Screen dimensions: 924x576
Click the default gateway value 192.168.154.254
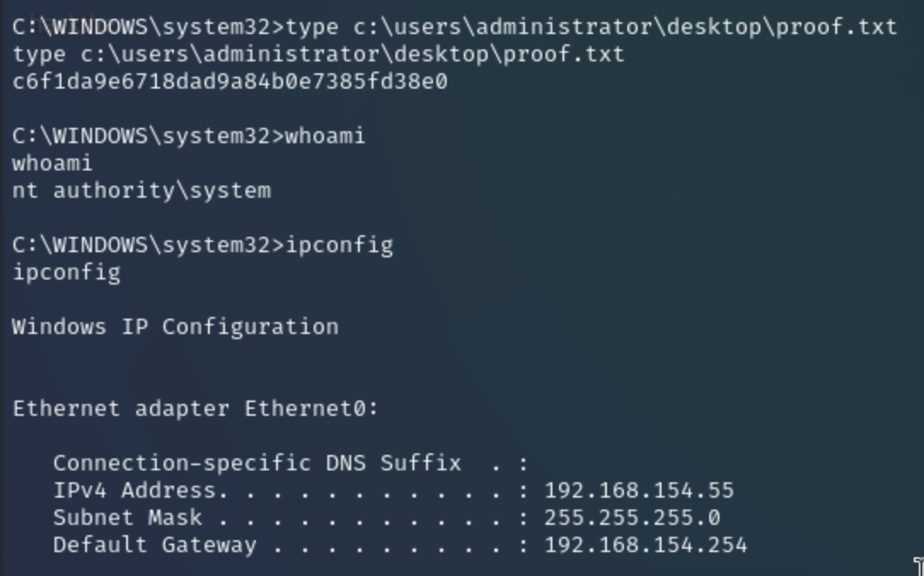click(645, 545)
